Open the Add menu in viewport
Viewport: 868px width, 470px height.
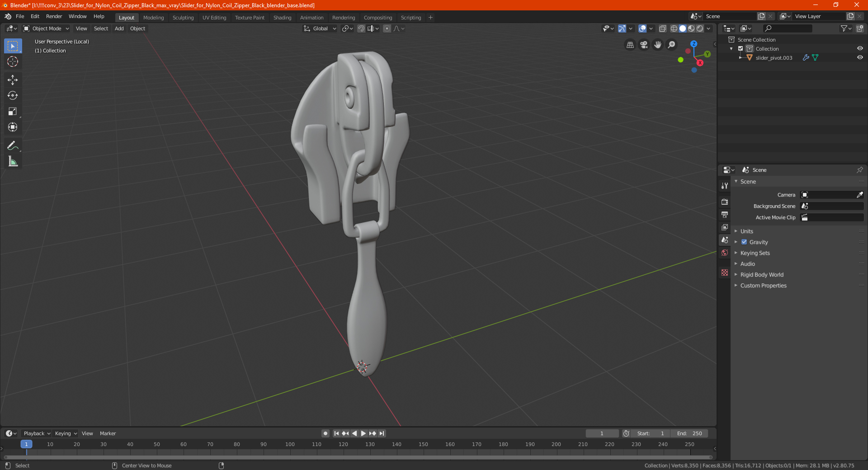point(119,28)
